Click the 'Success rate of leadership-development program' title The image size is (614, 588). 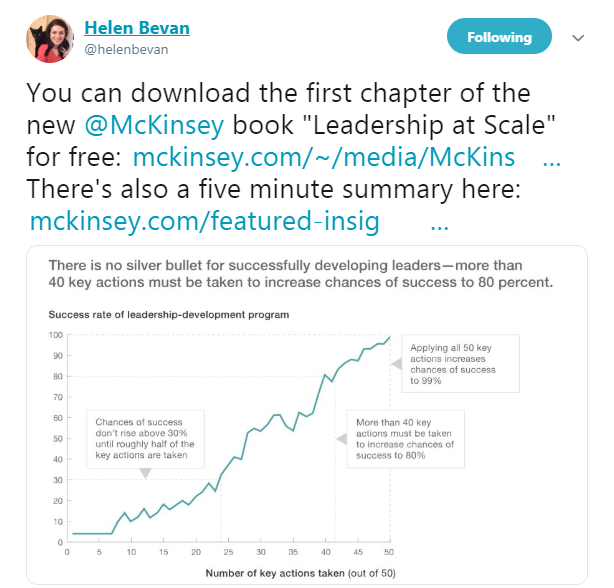coord(169,315)
